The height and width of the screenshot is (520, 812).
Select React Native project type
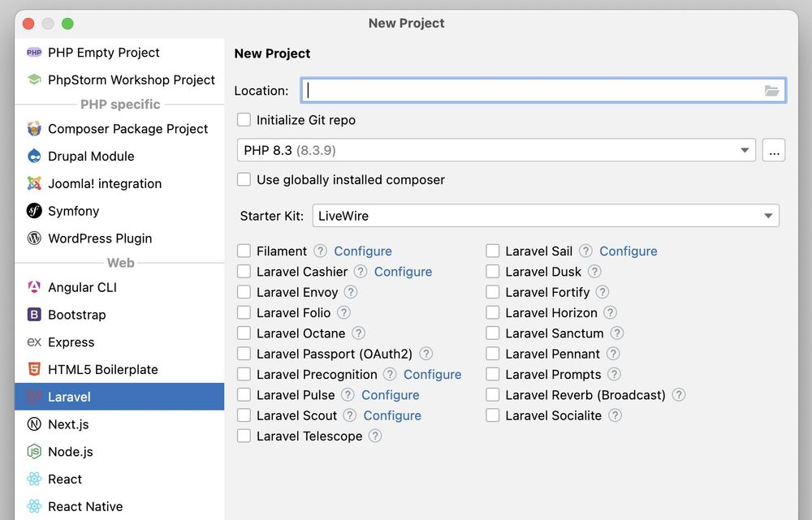(x=119, y=506)
